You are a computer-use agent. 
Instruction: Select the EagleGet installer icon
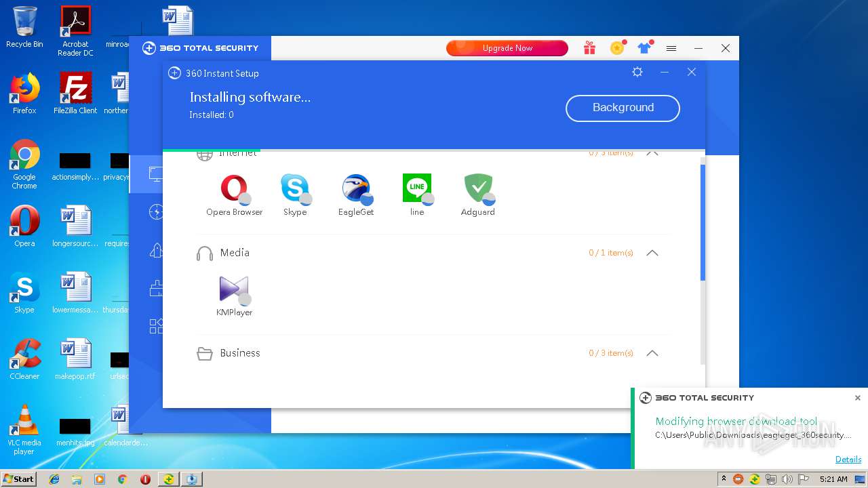click(356, 189)
